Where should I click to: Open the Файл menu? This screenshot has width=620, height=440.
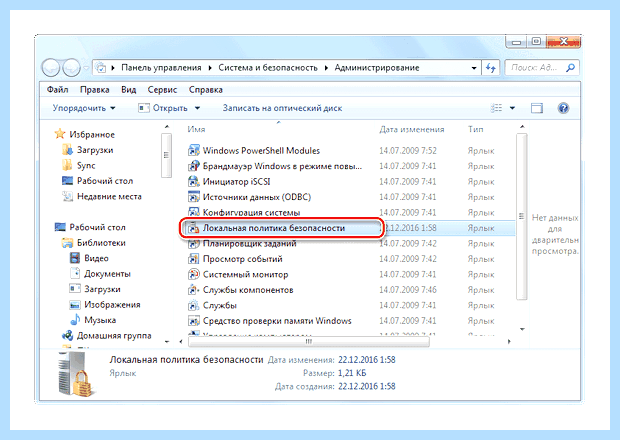[57, 90]
